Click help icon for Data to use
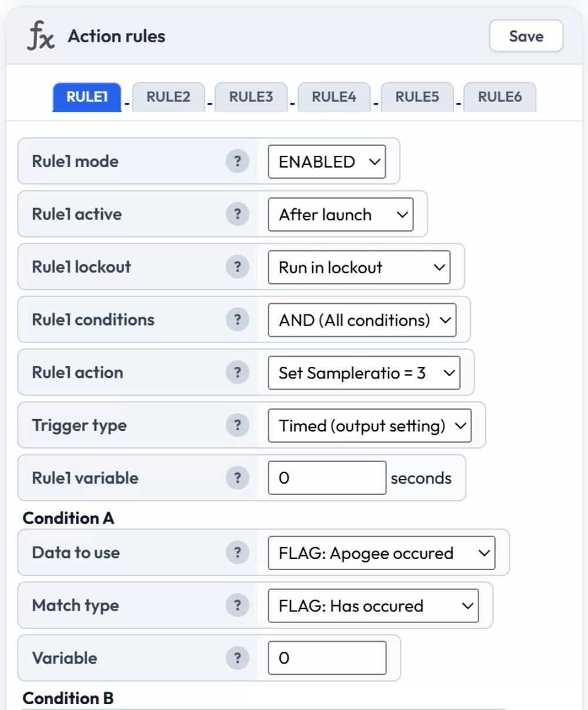This screenshot has height=710, width=588. [x=238, y=552]
